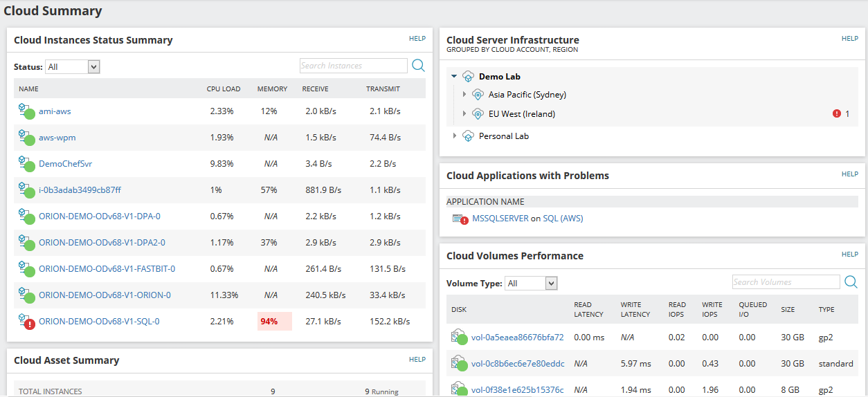
Task: Click the Search Instances input field
Action: coord(353,66)
